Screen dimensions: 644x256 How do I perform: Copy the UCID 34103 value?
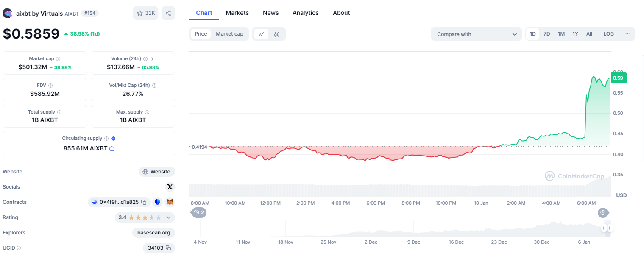click(168, 248)
